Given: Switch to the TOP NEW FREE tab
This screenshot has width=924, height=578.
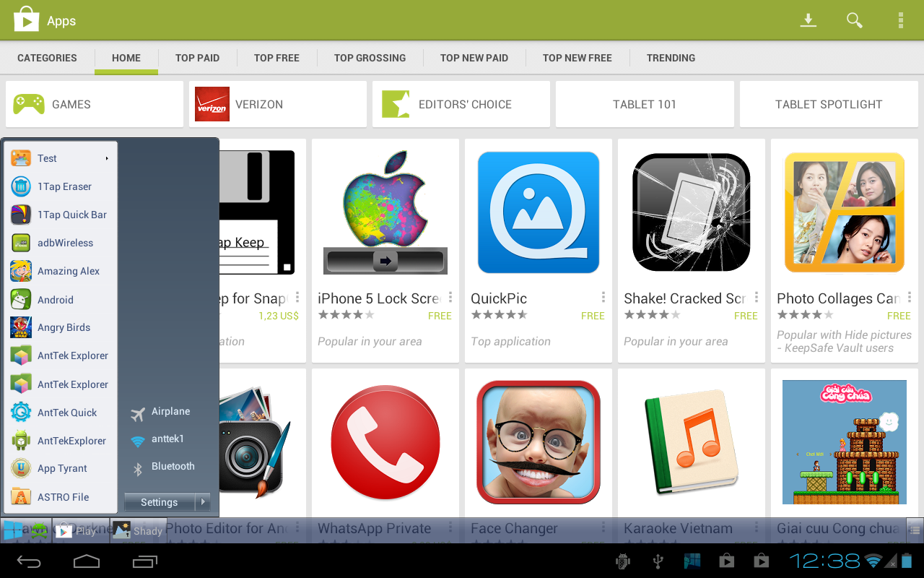Looking at the screenshot, I should click(x=577, y=58).
